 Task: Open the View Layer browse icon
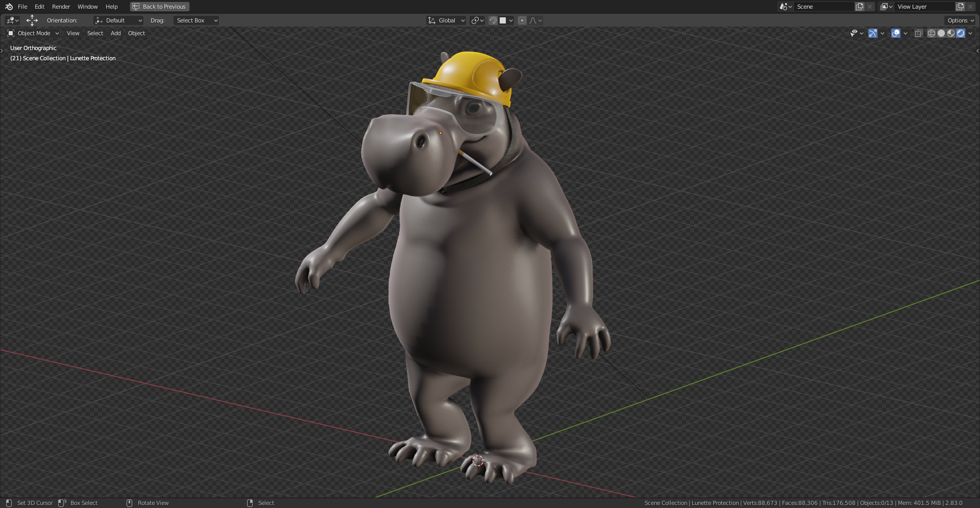(886, 7)
